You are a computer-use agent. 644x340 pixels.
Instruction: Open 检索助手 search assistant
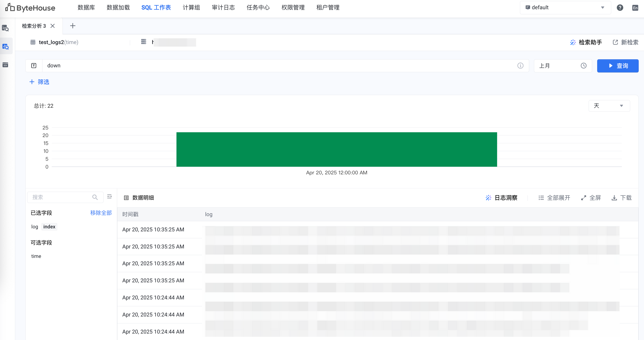tap(586, 42)
